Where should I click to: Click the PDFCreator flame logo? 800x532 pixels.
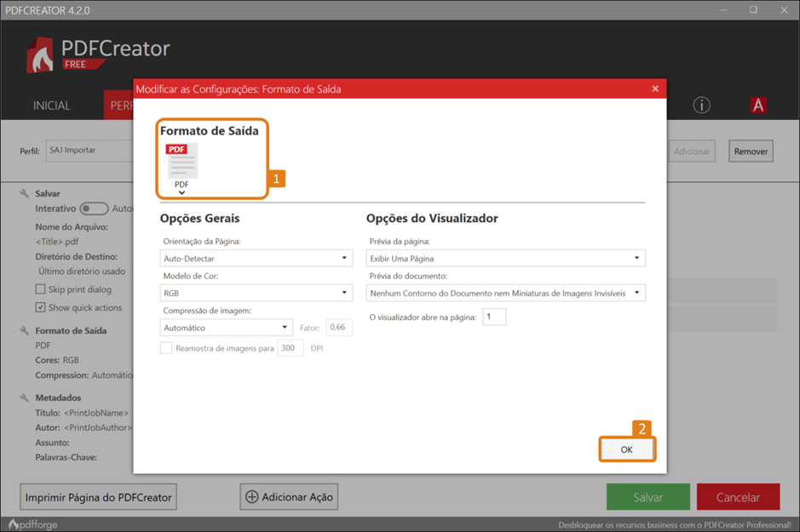(x=41, y=55)
